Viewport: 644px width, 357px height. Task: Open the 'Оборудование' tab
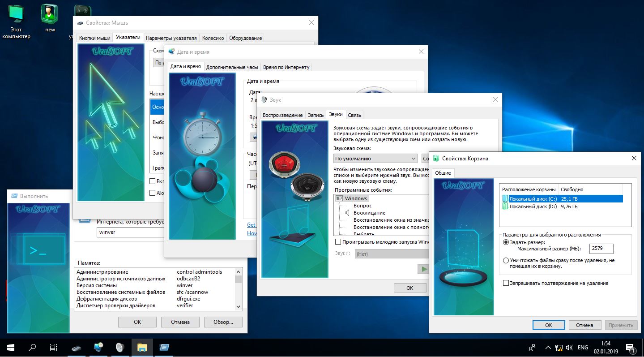[245, 38]
